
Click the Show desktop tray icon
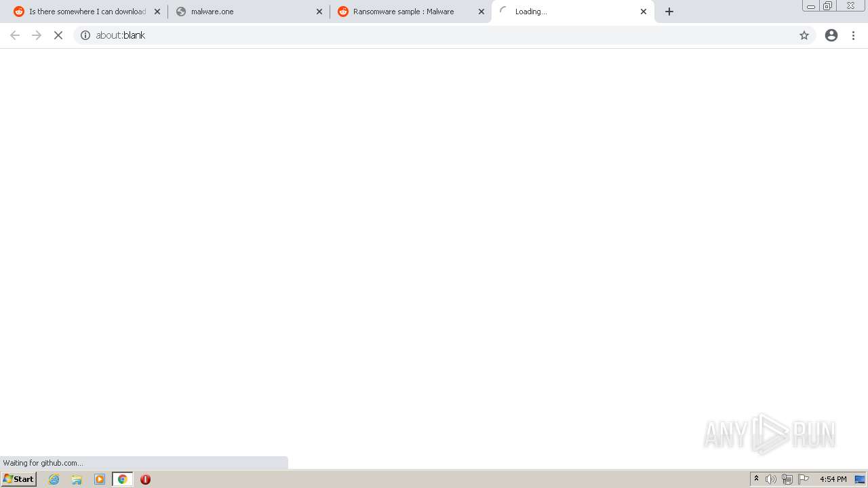click(860, 479)
